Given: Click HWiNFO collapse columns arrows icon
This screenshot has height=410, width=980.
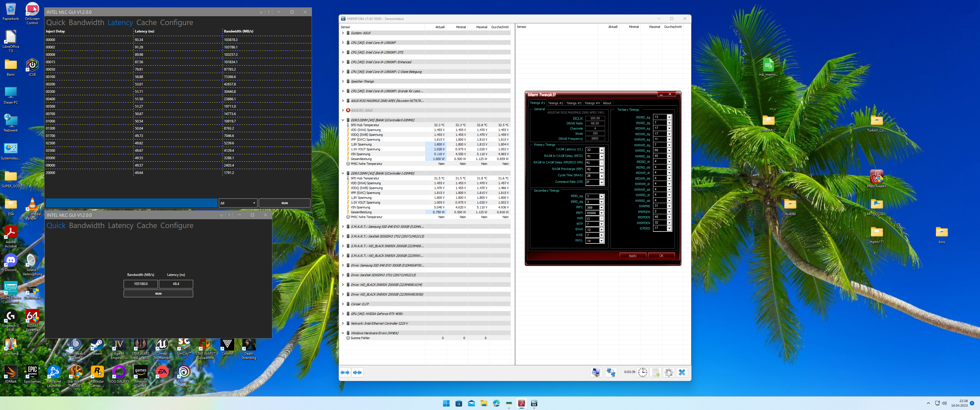Looking at the screenshot, I should (x=357, y=372).
